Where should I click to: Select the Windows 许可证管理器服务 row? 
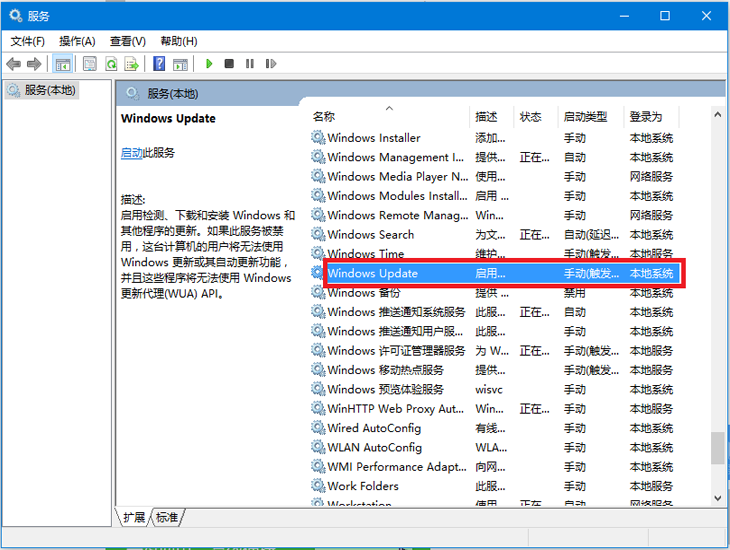[x=495, y=350]
